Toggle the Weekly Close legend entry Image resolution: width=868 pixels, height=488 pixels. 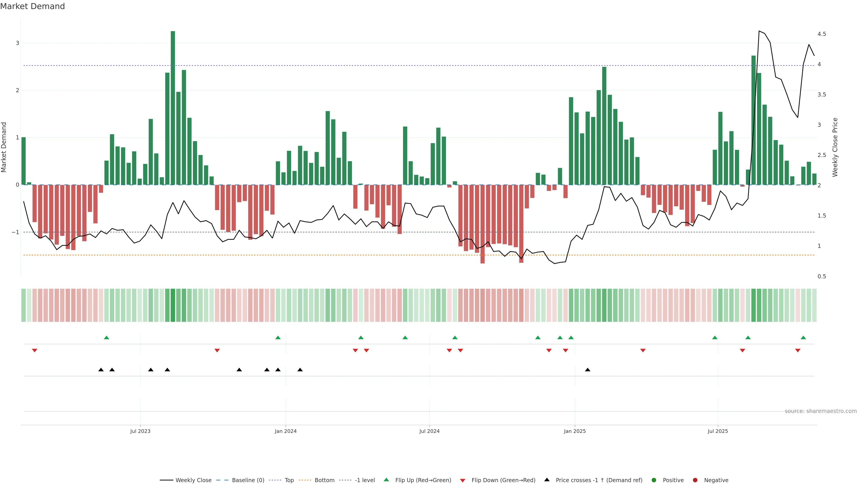(x=193, y=480)
